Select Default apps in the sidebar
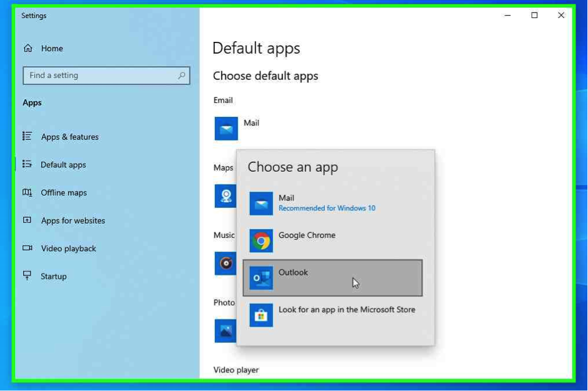 (x=63, y=165)
